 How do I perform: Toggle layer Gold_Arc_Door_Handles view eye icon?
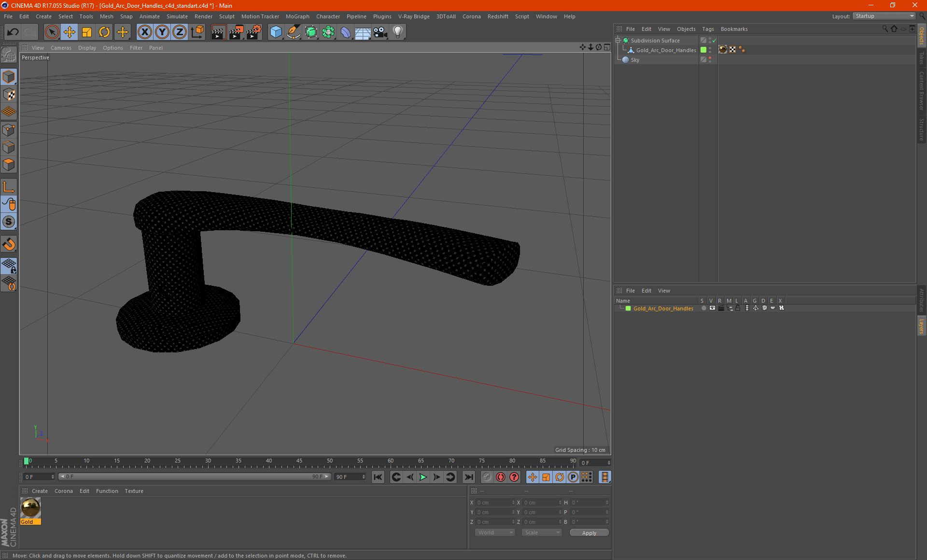[x=712, y=308]
